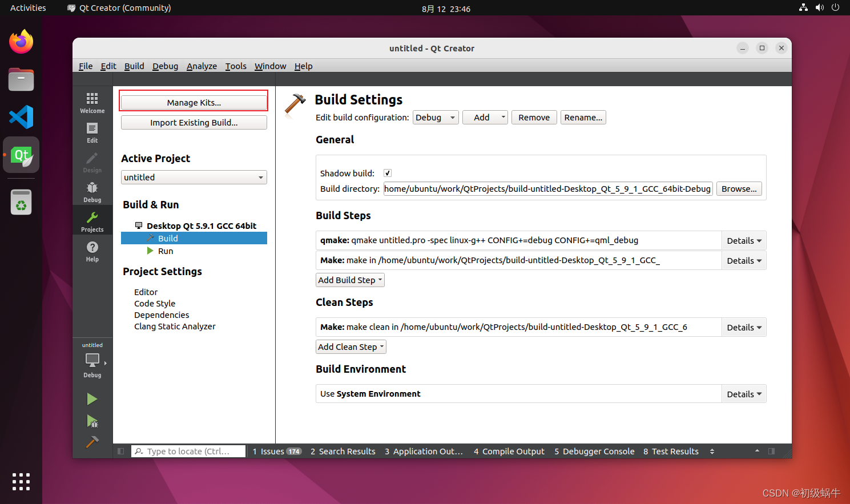Open the power menu icon

point(835,7)
